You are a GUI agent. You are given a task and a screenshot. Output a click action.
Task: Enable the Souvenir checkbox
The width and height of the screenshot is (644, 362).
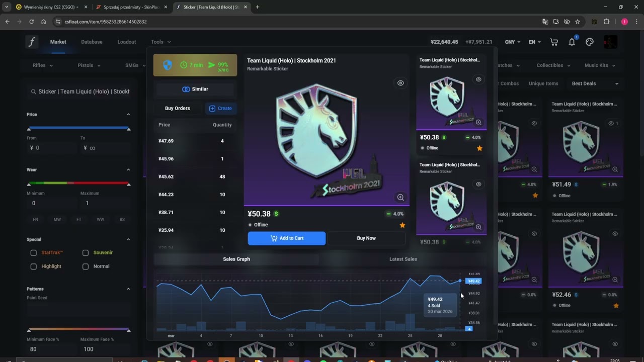pyautogui.click(x=86, y=253)
